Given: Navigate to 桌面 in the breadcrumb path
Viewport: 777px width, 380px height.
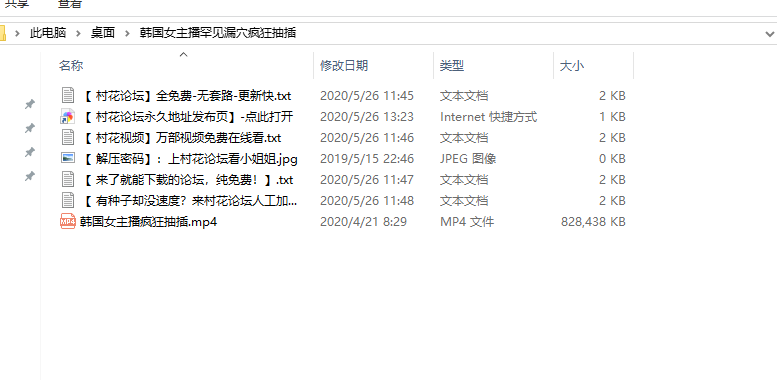Looking at the screenshot, I should [x=103, y=33].
